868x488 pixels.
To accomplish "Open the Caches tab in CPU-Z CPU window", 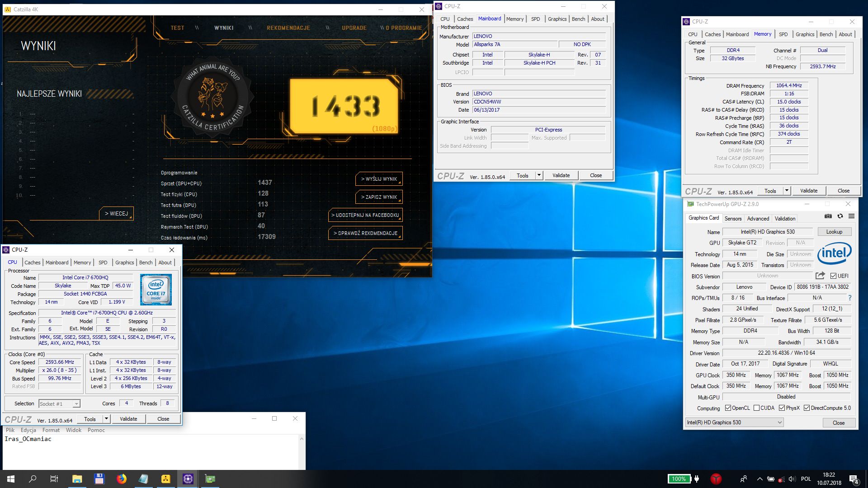I will click(x=32, y=263).
